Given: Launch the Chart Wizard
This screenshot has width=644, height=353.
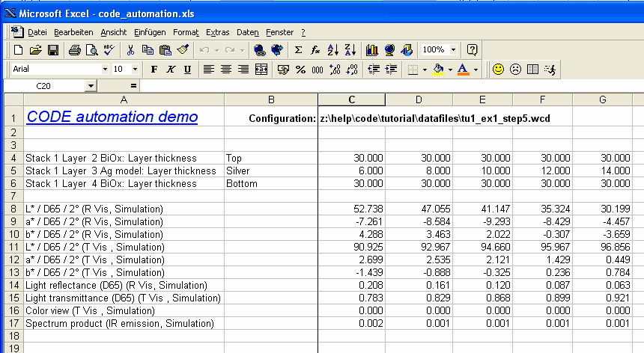Looking at the screenshot, I should click(x=371, y=50).
